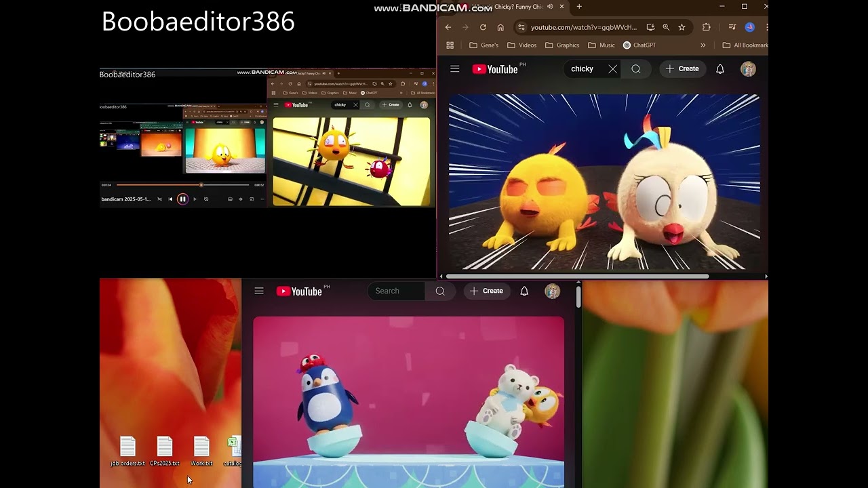This screenshot has width=868, height=488.
Task: Expand hidden bookmarks with the chevron
Action: pyautogui.click(x=703, y=45)
